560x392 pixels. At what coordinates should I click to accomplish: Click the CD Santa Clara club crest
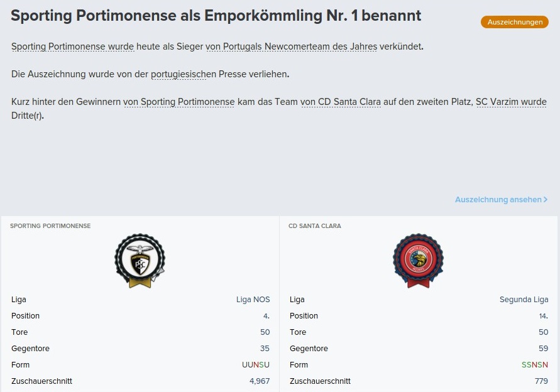418,261
